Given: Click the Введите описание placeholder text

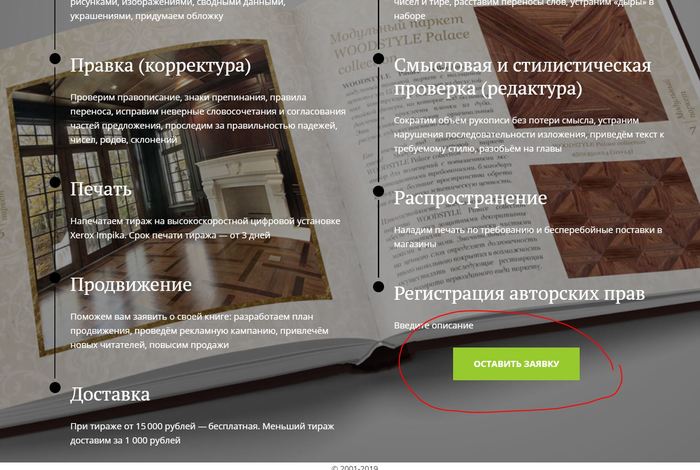Looking at the screenshot, I should [x=433, y=325].
